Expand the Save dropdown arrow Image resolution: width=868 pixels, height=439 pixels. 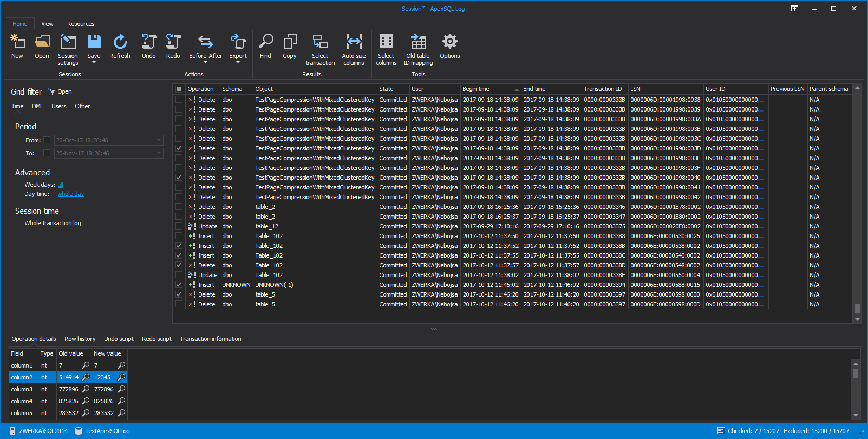pos(94,63)
